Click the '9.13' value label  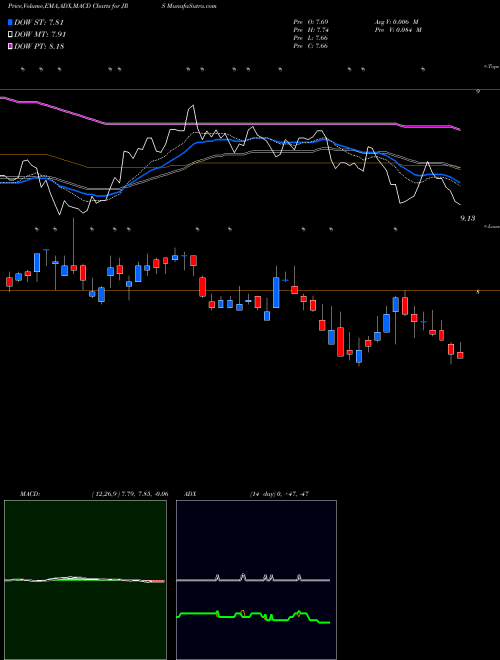468,218
